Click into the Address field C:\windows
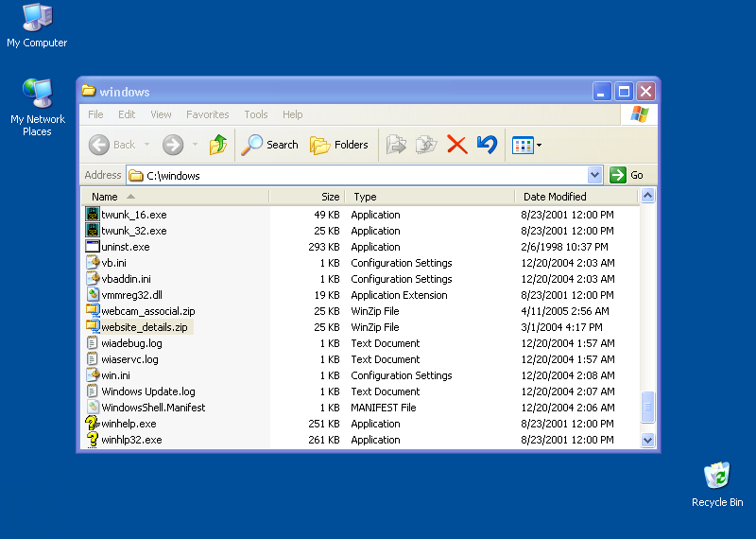 (x=357, y=175)
